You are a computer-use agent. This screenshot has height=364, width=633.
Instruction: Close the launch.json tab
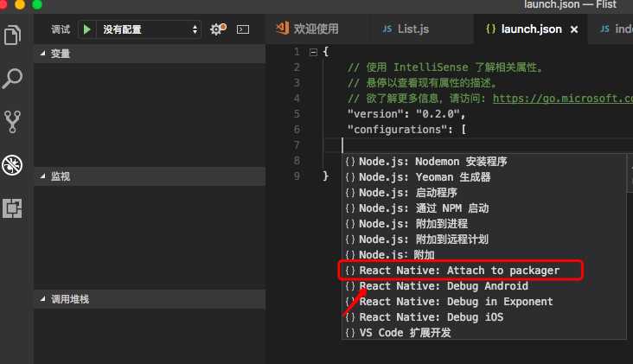coord(574,29)
